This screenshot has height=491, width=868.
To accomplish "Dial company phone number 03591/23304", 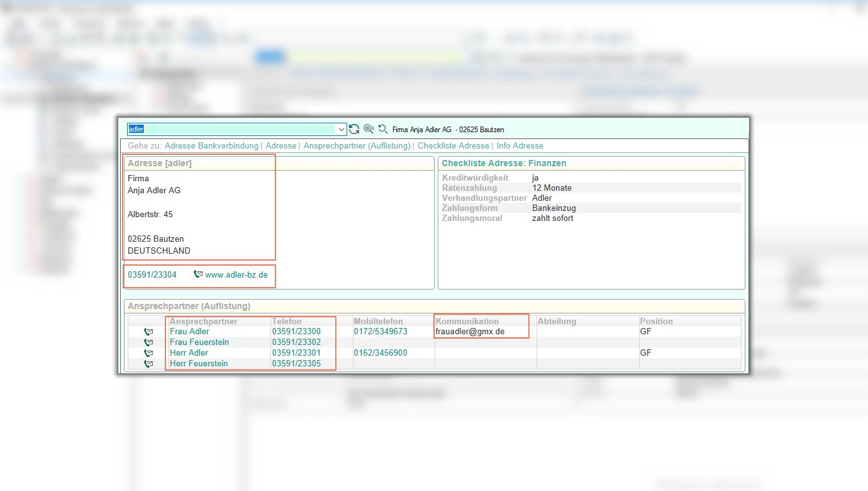I will (x=152, y=274).
